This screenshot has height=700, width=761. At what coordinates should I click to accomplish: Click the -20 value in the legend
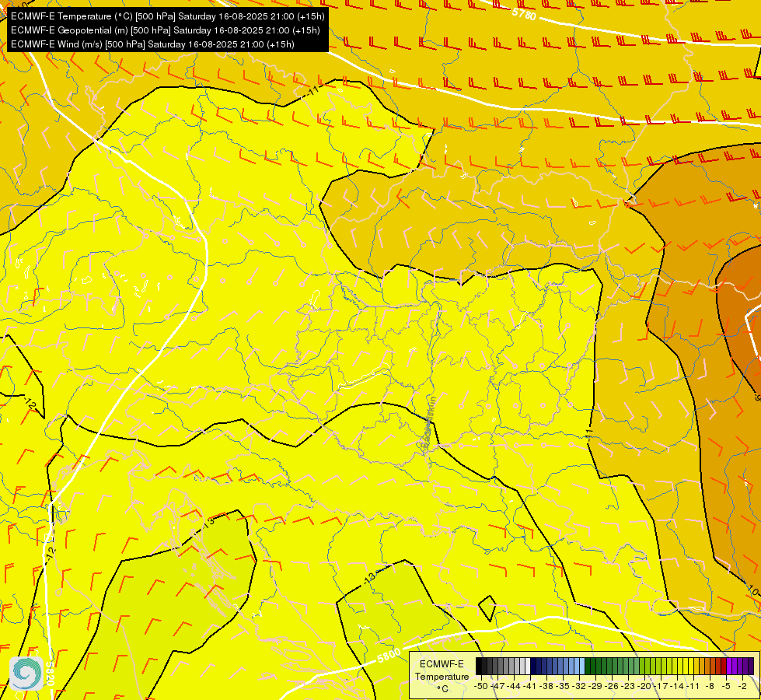click(644, 686)
